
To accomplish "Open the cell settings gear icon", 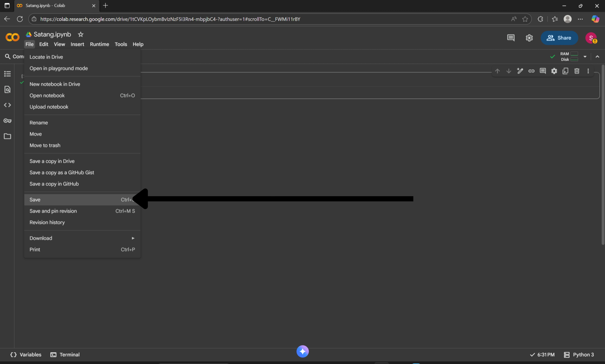I will (x=554, y=71).
